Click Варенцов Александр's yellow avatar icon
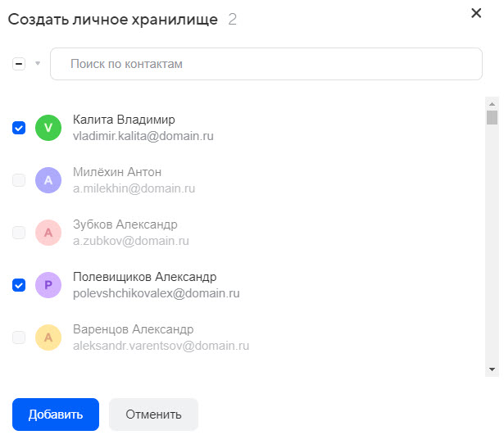Viewport: 504px width, 444px height. [48, 337]
